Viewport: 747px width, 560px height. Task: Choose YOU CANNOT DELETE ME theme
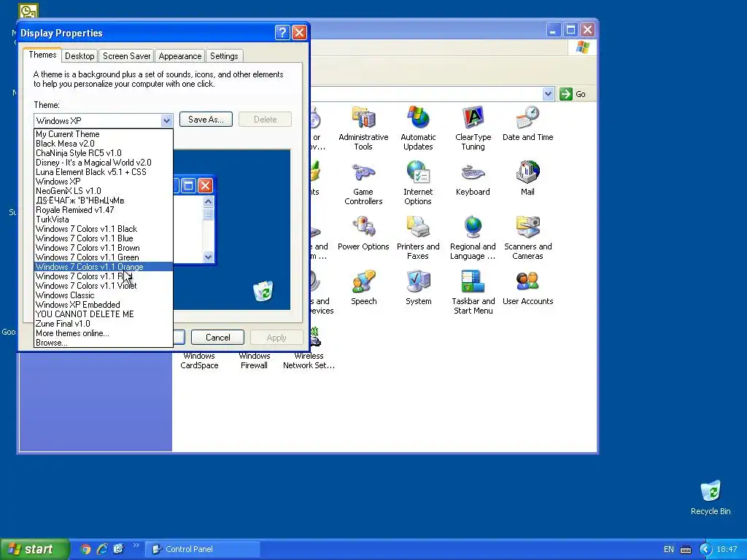click(104, 314)
